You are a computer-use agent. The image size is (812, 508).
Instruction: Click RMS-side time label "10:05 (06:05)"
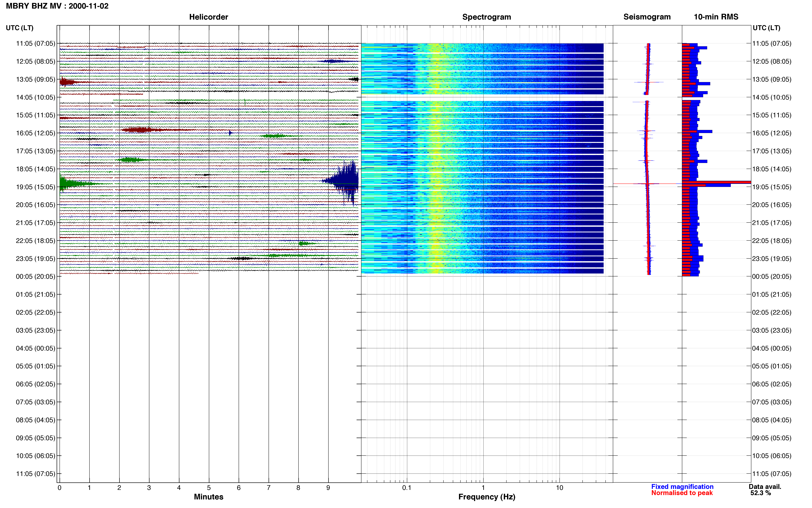pyautogui.click(x=772, y=456)
